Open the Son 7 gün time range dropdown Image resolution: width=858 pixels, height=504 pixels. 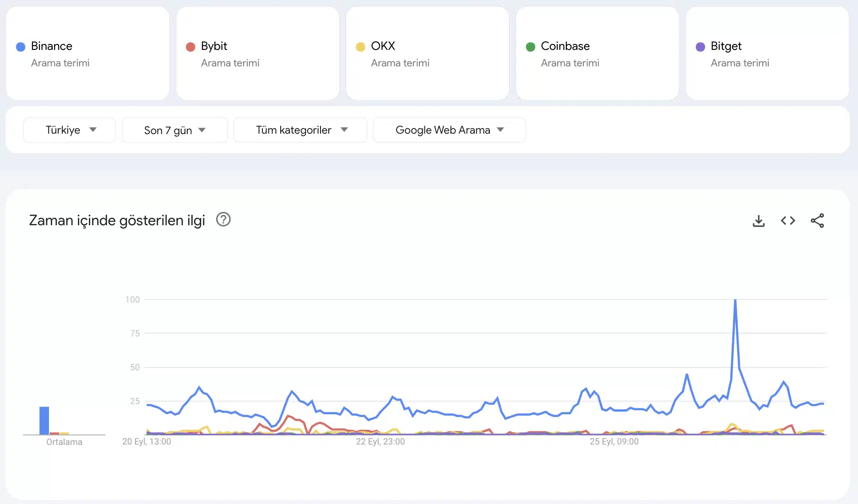point(175,130)
